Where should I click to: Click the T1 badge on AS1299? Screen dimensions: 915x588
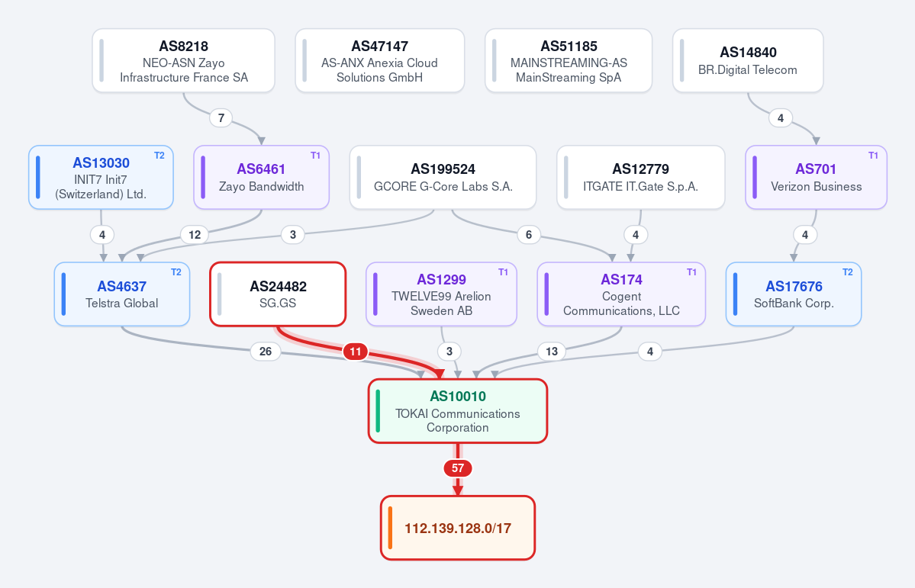tap(503, 272)
